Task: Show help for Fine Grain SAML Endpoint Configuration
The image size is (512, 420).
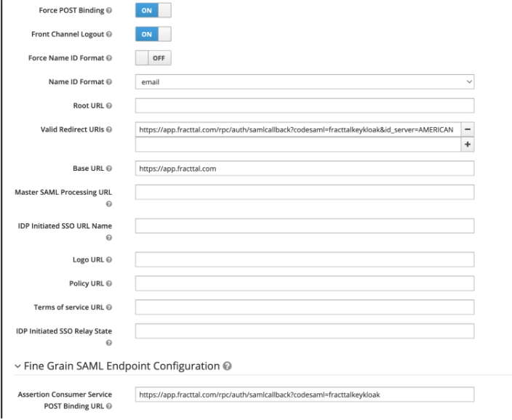Action: click(227, 366)
